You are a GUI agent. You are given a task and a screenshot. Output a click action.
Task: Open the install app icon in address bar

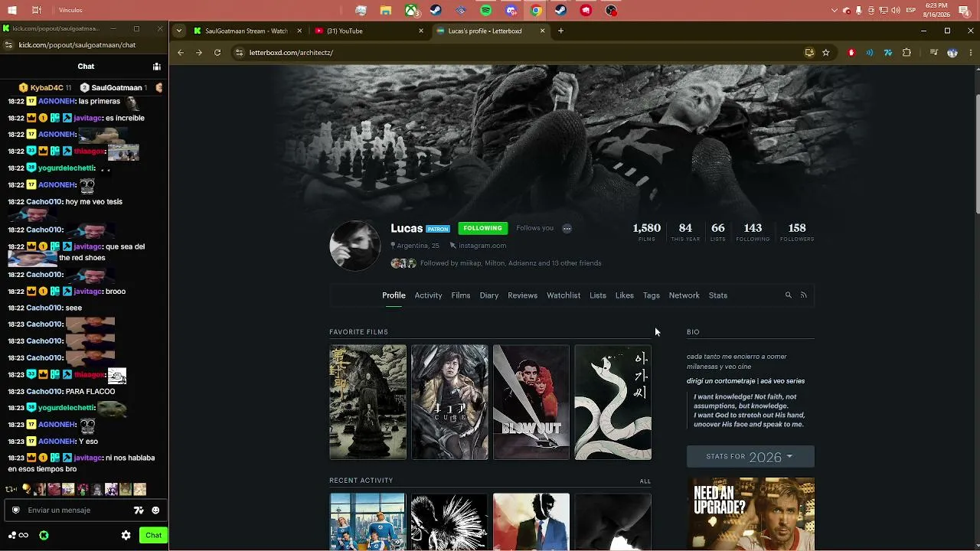pos(809,53)
